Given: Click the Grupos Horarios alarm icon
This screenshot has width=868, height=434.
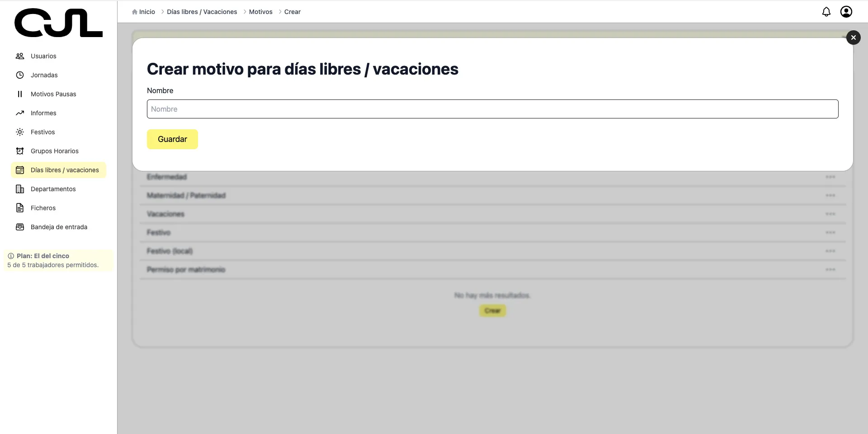Looking at the screenshot, I should 20,151.
